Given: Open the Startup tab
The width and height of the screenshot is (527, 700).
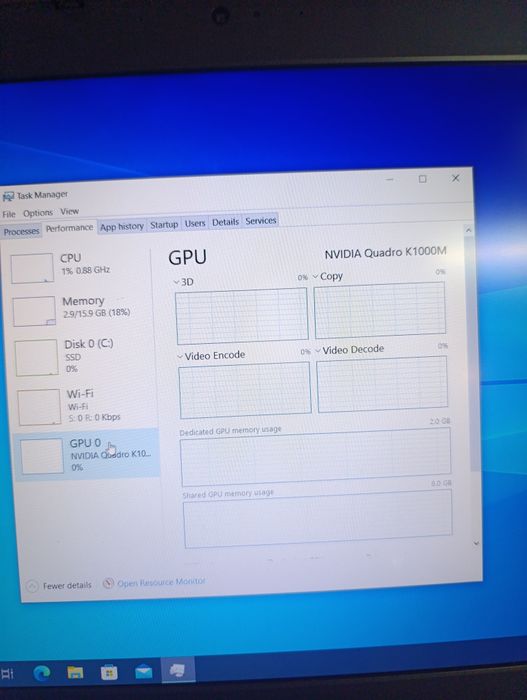Looking at the screenshot, I should 164,225.
